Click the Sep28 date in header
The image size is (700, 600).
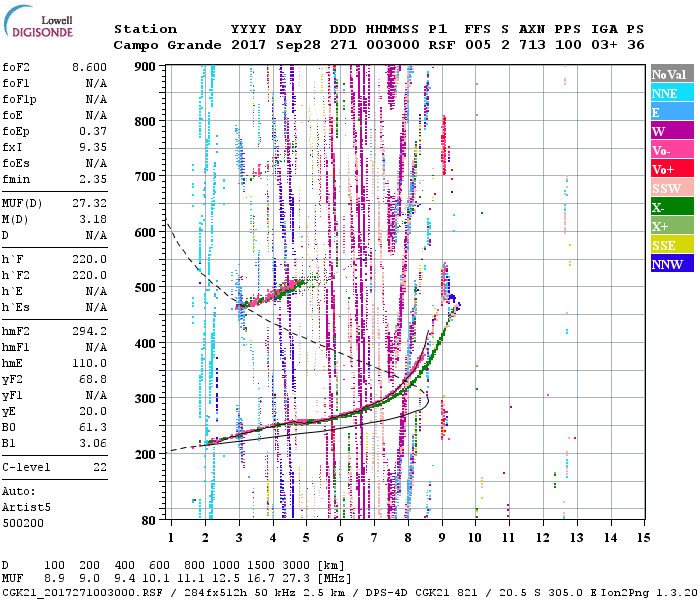[x=298, y=45]
